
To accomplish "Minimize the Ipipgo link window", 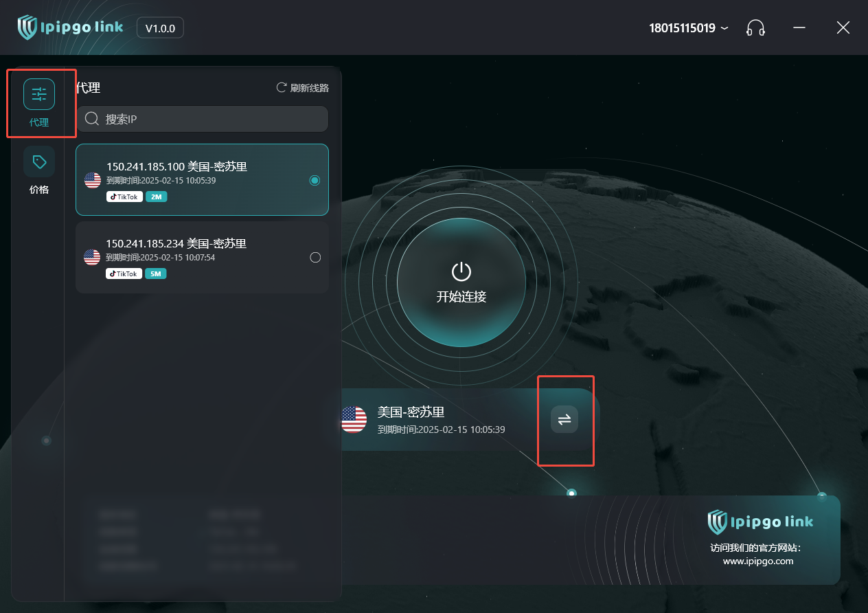I will (799, 27).
